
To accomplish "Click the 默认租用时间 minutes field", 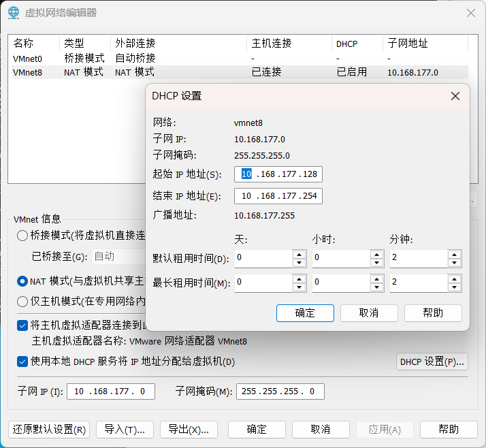I will coord(419,259).
